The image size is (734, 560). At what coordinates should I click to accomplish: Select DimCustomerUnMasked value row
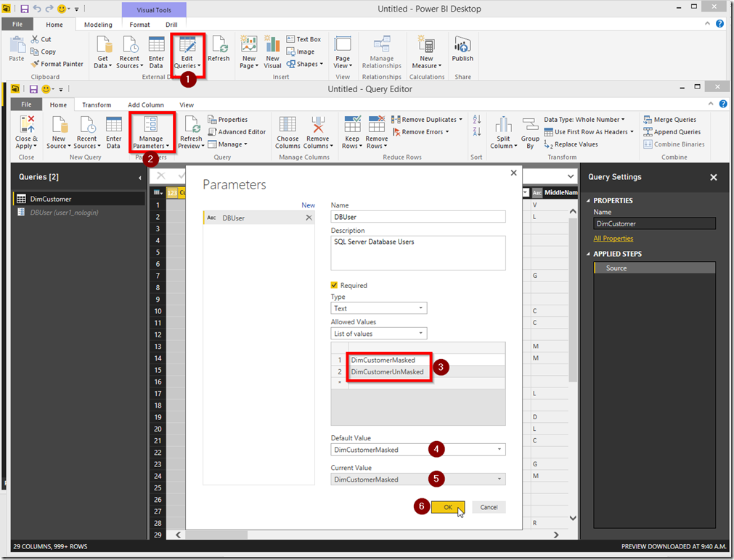point(418,372)
